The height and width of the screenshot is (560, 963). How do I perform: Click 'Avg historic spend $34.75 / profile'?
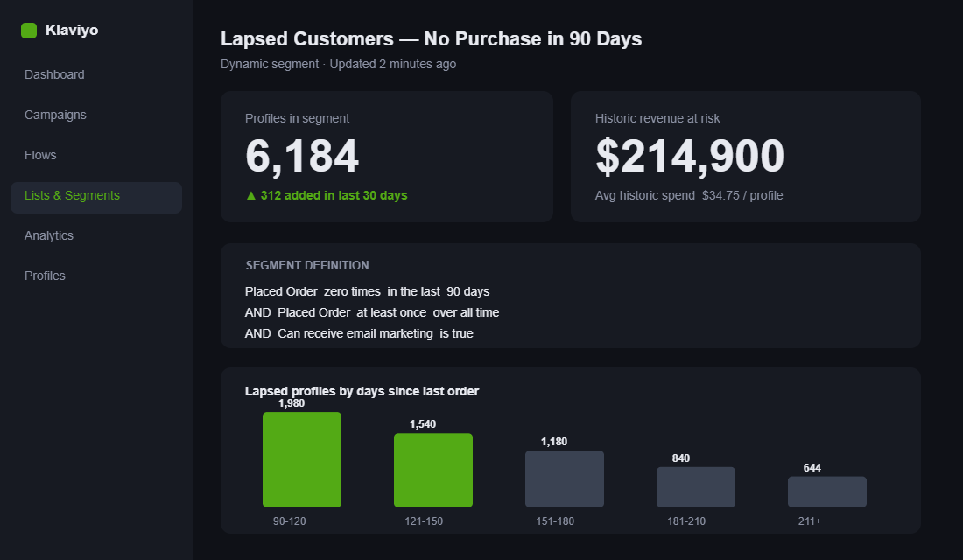pos(689,195)
